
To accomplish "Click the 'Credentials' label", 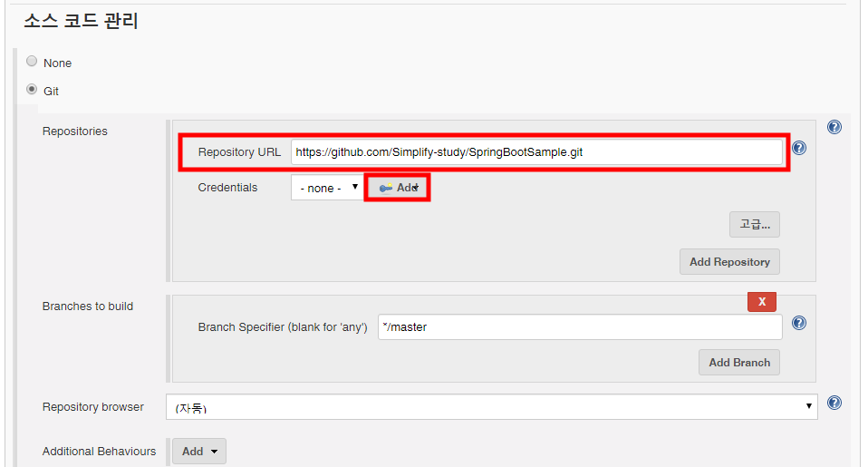I will [x=227, y=187].
